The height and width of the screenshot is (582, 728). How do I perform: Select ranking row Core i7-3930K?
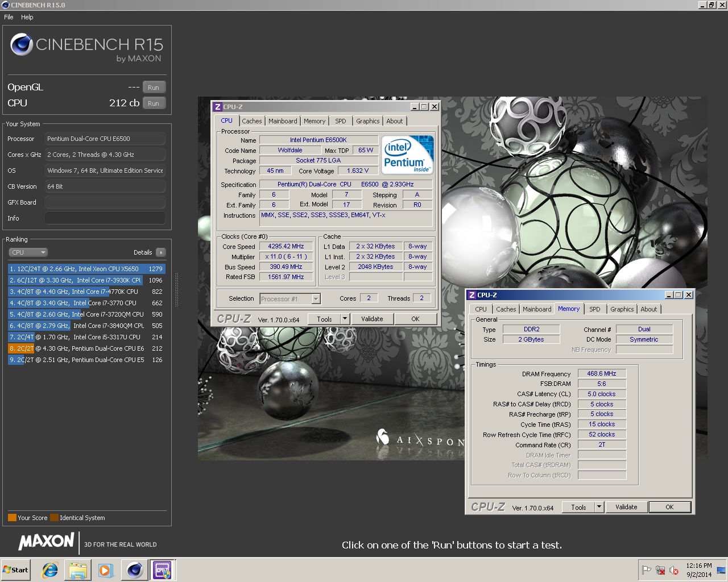pos(86,280)
